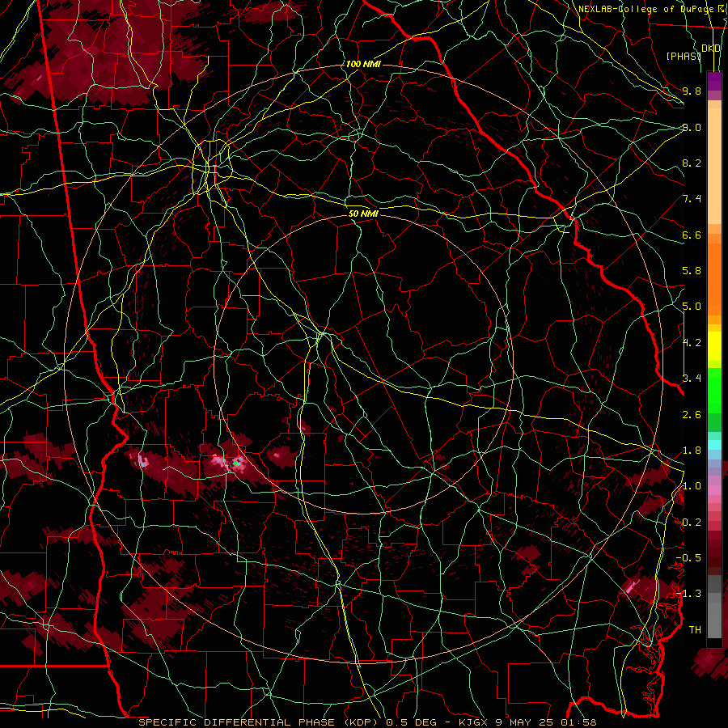Click the bright orange band of the color bar
This screenshot has width=728, height=728.
pos(714,278)
